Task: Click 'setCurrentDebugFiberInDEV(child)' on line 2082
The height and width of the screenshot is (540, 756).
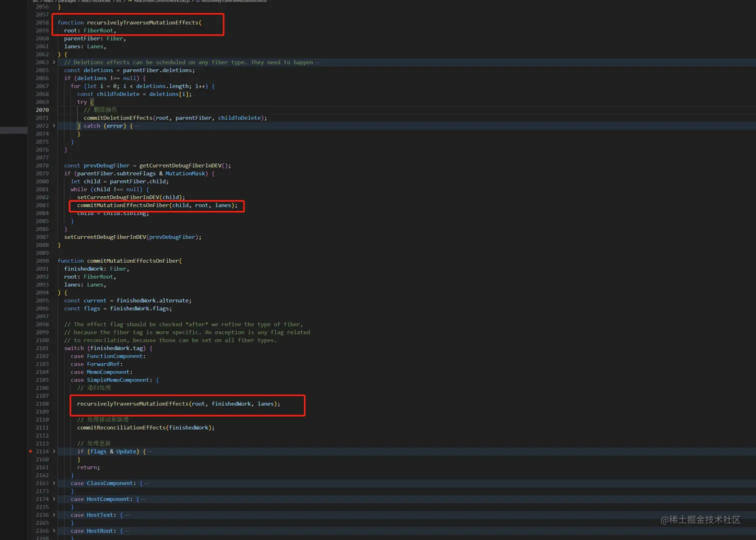Action: click(x=129, y=197)
